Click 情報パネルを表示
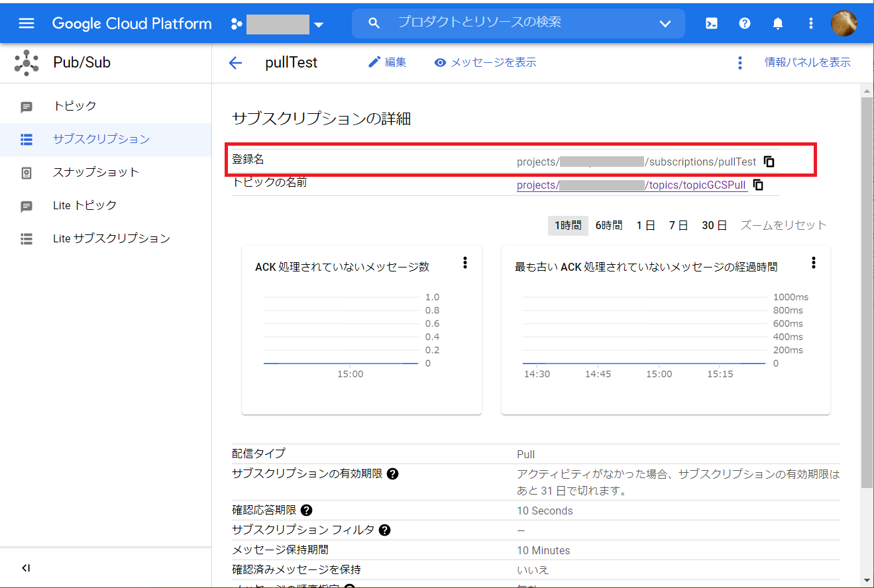Viewport: 874px width, 588px height. (x=807, y=62)
